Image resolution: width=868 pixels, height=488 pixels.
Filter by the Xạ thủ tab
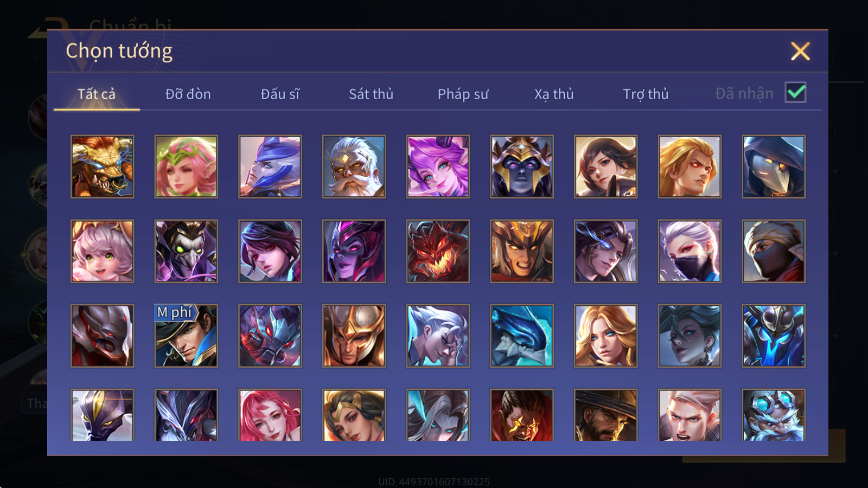pyautogui.click(x=554, y=94)
